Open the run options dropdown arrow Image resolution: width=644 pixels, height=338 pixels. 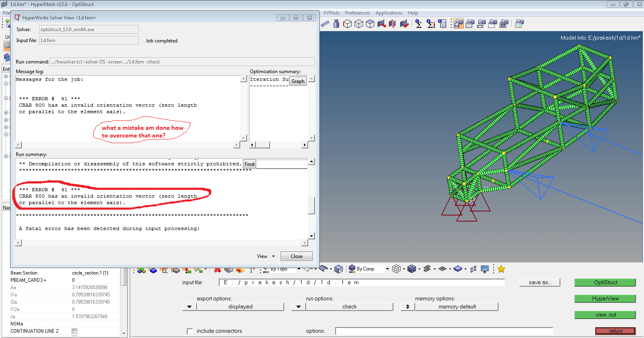tap(298, 307)
